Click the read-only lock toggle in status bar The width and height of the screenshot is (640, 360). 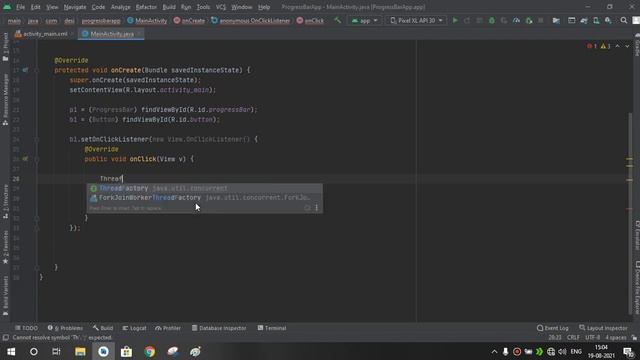(x=634, y=338)
